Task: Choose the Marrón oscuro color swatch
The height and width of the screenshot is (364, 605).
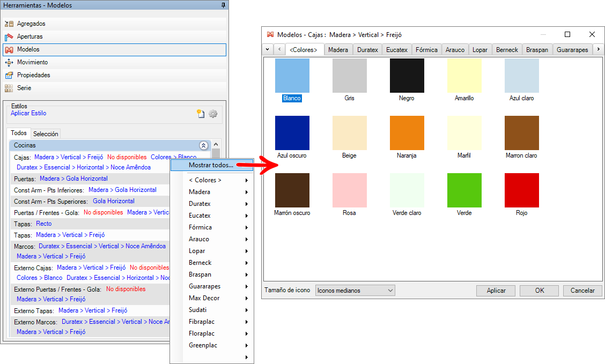Action: (x=292, y=190)
